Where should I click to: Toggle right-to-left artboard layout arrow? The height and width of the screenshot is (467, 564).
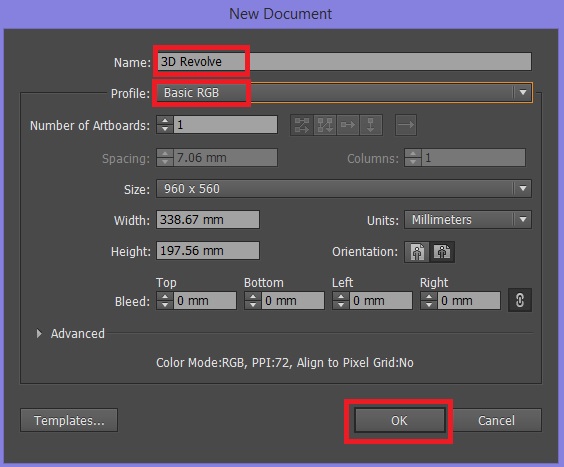pos(406,125)
